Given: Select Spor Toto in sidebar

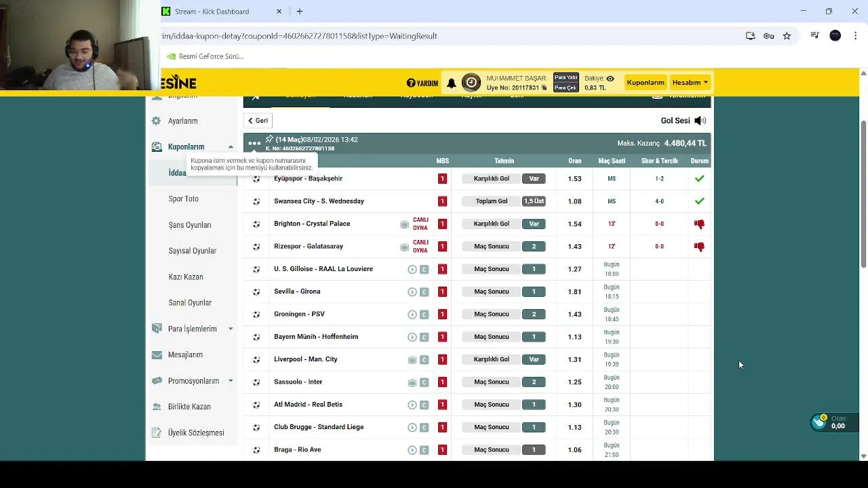Looking at the screenshot, I should (x=184, y=199).
